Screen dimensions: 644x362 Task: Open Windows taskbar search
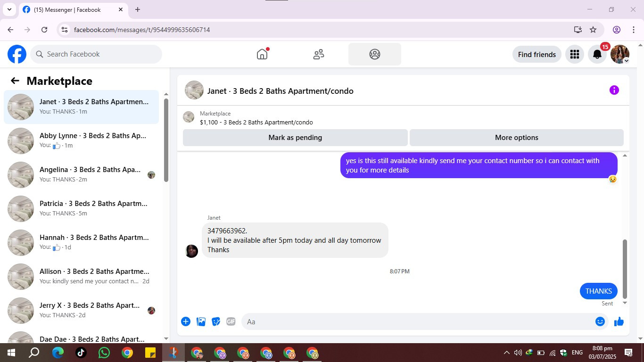point(34,353)
